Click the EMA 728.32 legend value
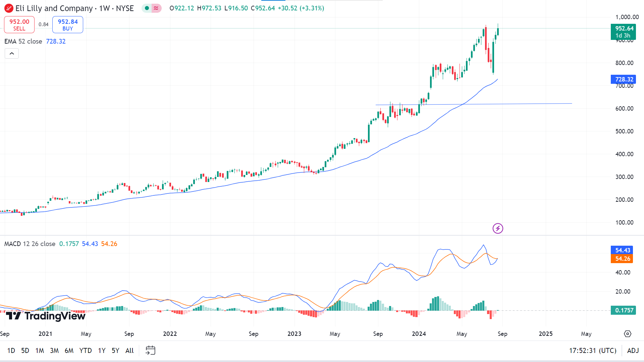The width and height of the screenshot is (644, 362). tap(56, 41)
